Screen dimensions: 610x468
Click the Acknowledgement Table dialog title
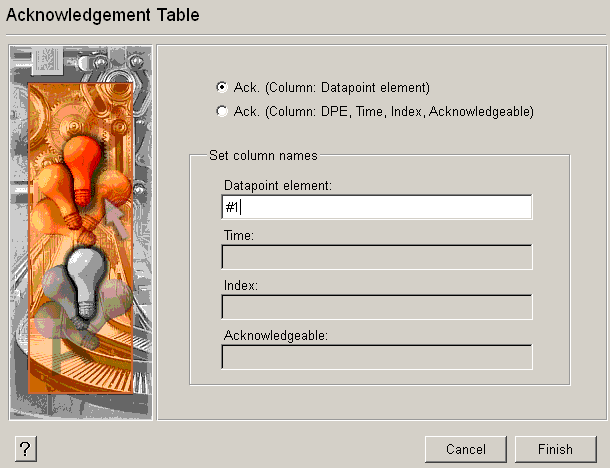tap(103, 15)
